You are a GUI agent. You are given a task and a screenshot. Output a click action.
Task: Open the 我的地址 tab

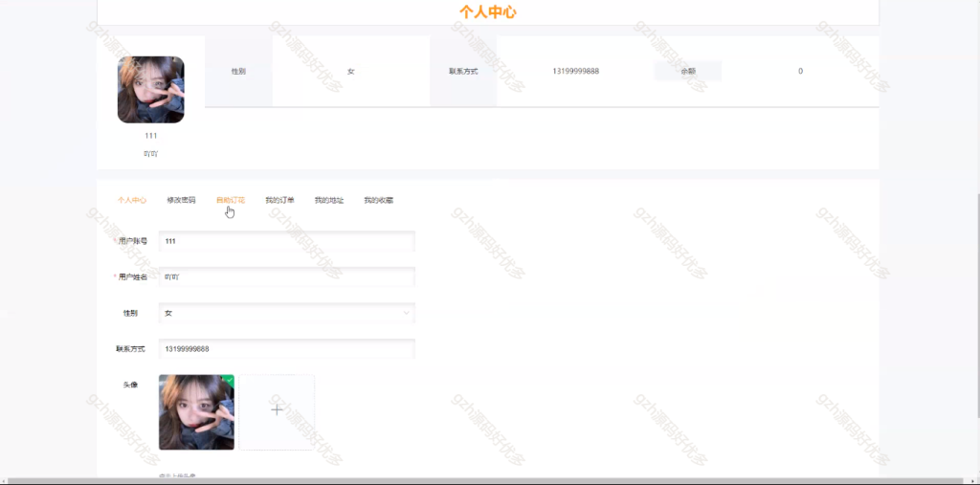pos(329,200)
